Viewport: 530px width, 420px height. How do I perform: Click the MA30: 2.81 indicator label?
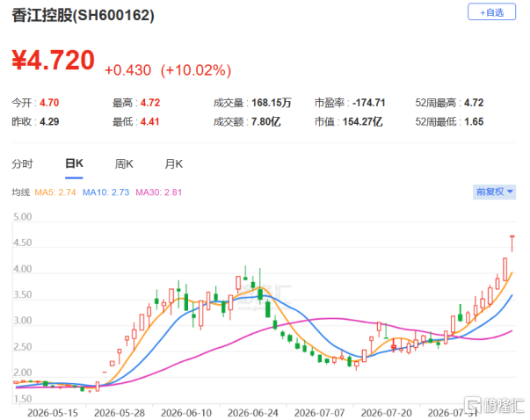pyautogui.click(x=159, y=192)
